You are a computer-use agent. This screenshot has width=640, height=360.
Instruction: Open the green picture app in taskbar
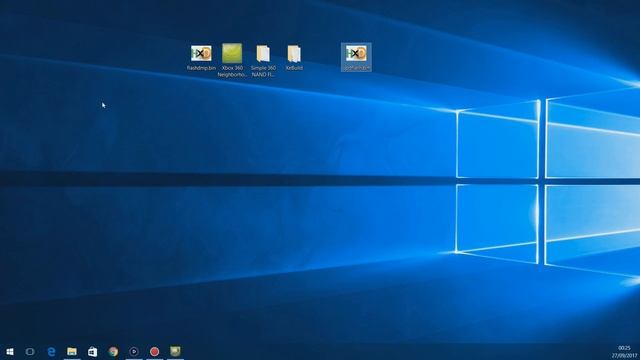(175, 351)
